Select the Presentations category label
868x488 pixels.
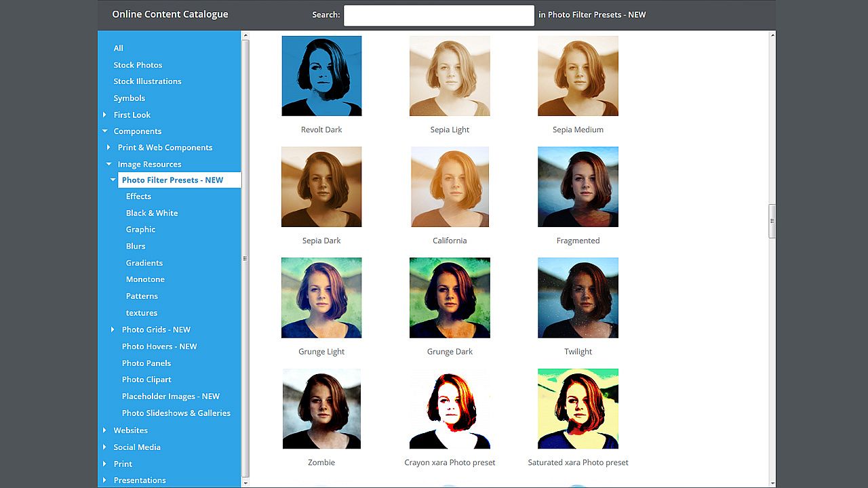140,481
